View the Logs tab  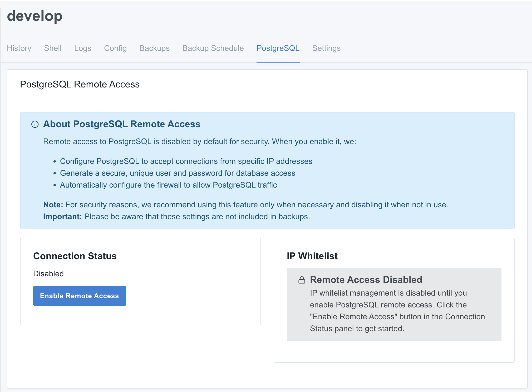tap(83, 48)
